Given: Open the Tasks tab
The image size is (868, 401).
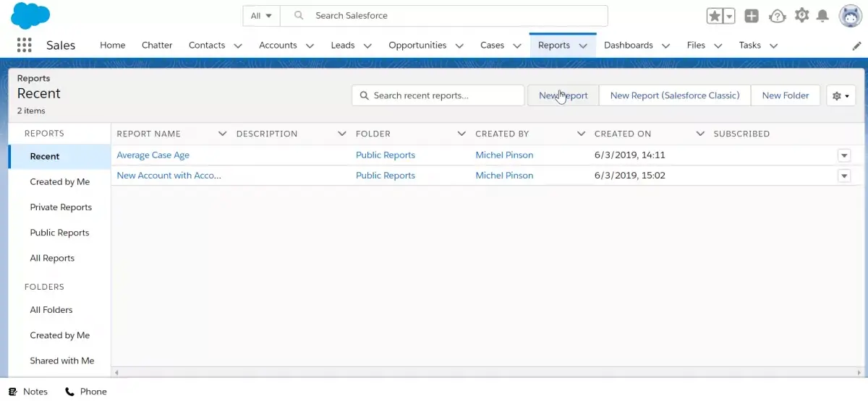Looking at the screenshot, I should (x=750, y=45).
